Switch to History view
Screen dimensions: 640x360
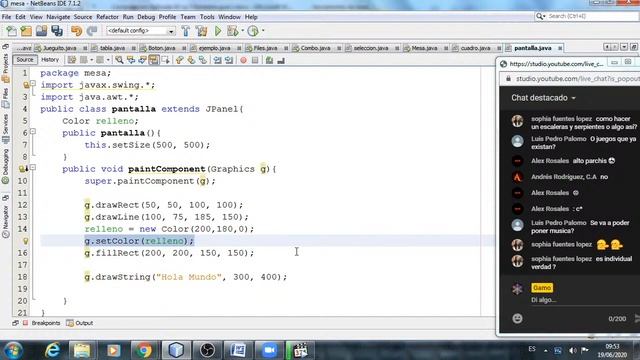(50, 60)
